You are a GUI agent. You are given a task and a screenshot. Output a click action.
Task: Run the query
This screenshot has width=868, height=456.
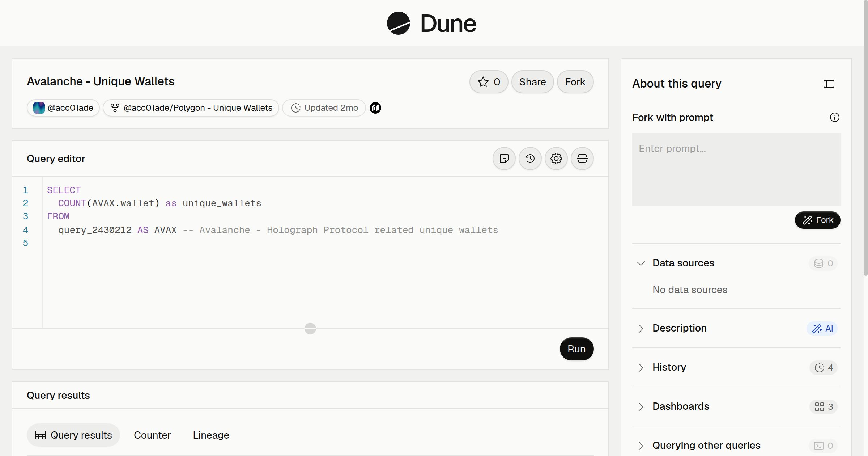click(x=576, y=349)
